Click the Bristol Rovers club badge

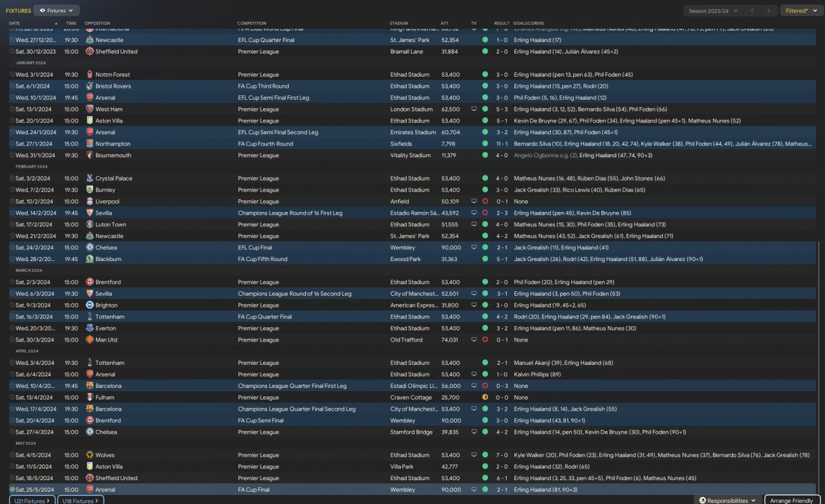point(89,86)
